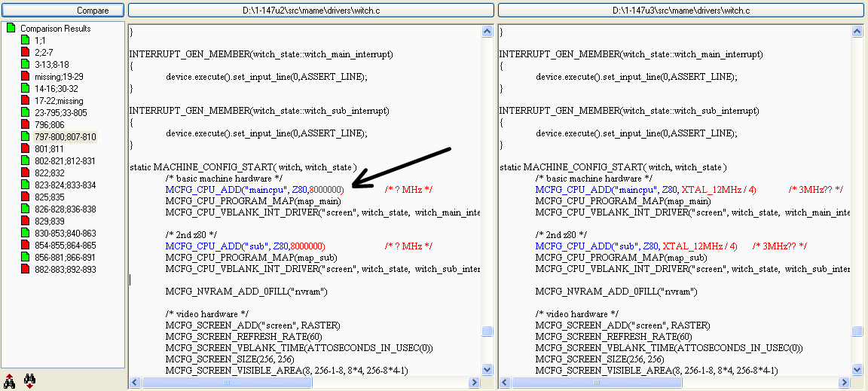Click the green Comparison Results root icon
Image resolution: width=868 pixels, height=391 pixels.
(x=11, y=28)
